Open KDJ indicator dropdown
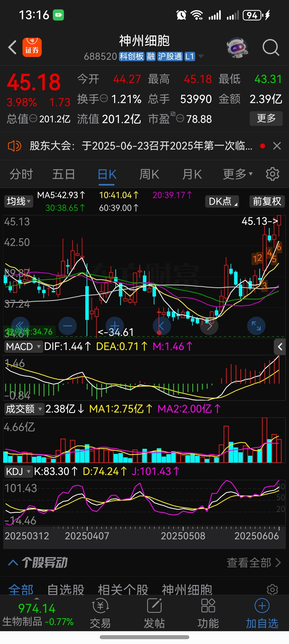 click(18, 471)
